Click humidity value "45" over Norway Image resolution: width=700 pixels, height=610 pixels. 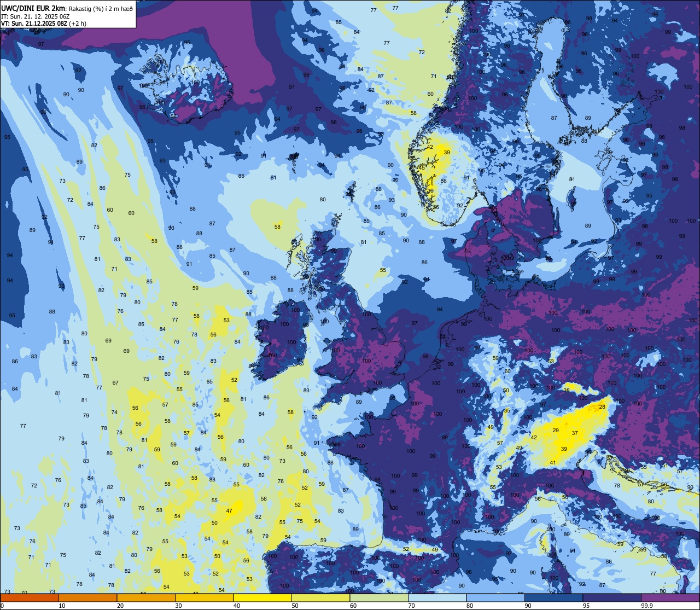click(422, 167)
